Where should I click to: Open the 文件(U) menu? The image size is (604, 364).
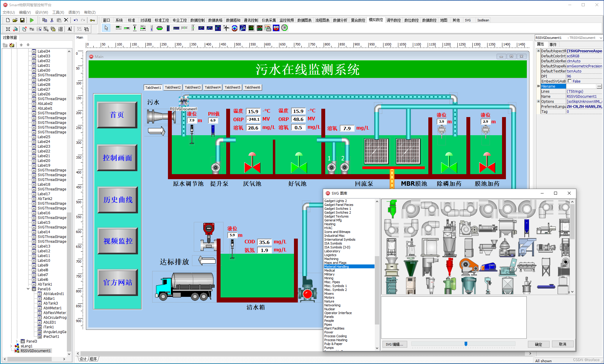pyautogui.click(x=9, y=12)
